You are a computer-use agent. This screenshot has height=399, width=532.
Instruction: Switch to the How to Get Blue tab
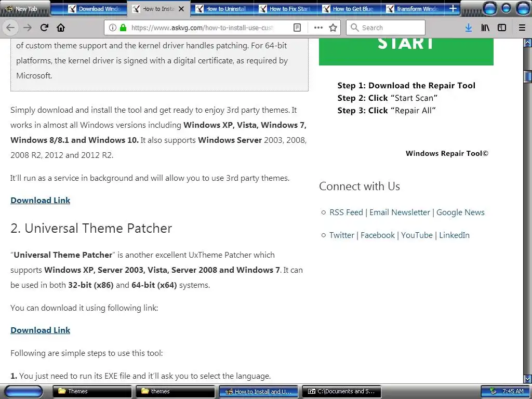click(x=349, y=9)
